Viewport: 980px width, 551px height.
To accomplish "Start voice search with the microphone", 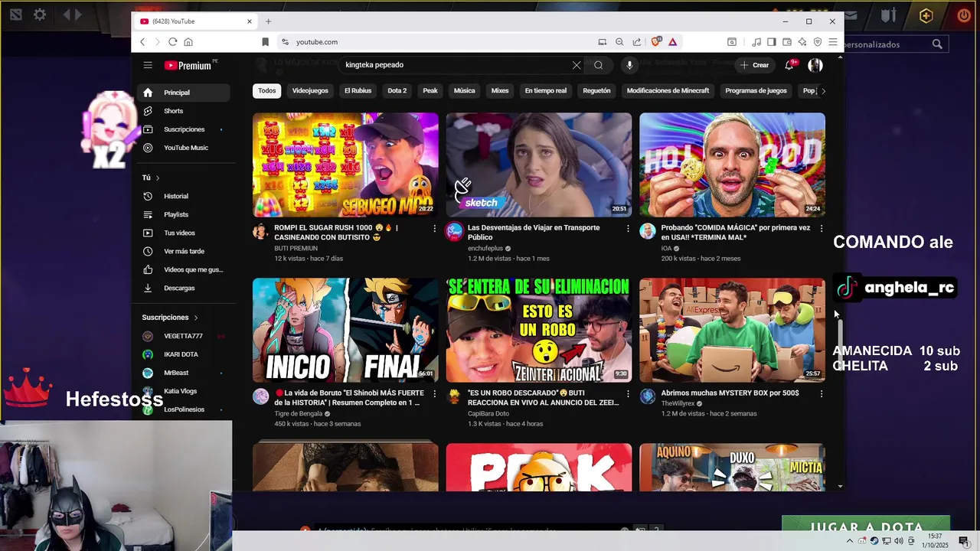I will click(x=629, y=65).
